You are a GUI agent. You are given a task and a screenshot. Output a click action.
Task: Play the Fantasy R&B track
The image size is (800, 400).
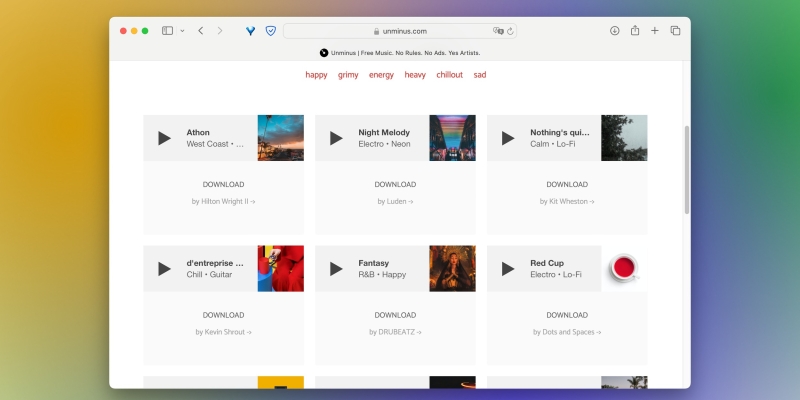(x=336, y=269)
